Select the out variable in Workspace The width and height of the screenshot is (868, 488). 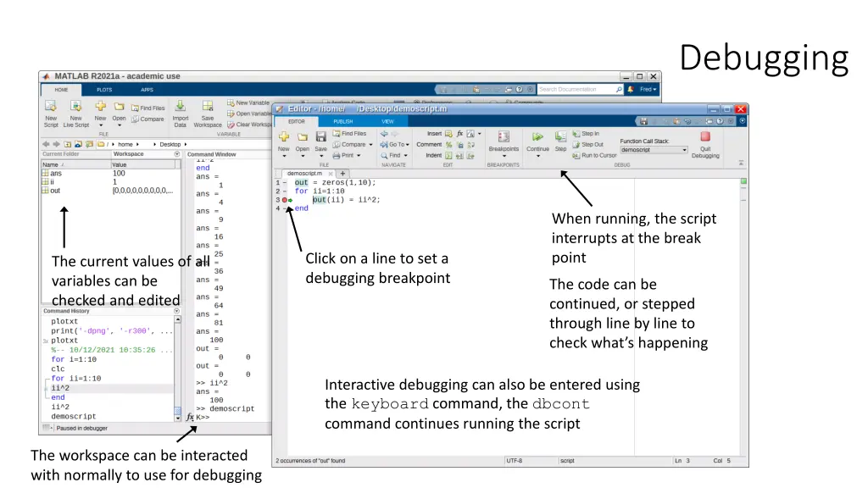[55, 191]
